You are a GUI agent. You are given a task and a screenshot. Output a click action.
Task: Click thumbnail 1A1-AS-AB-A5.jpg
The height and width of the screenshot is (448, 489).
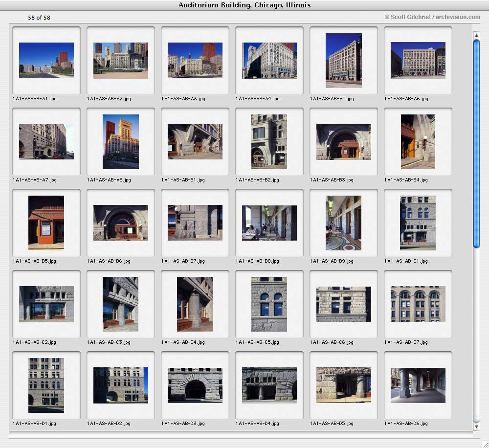click(344, 61)
